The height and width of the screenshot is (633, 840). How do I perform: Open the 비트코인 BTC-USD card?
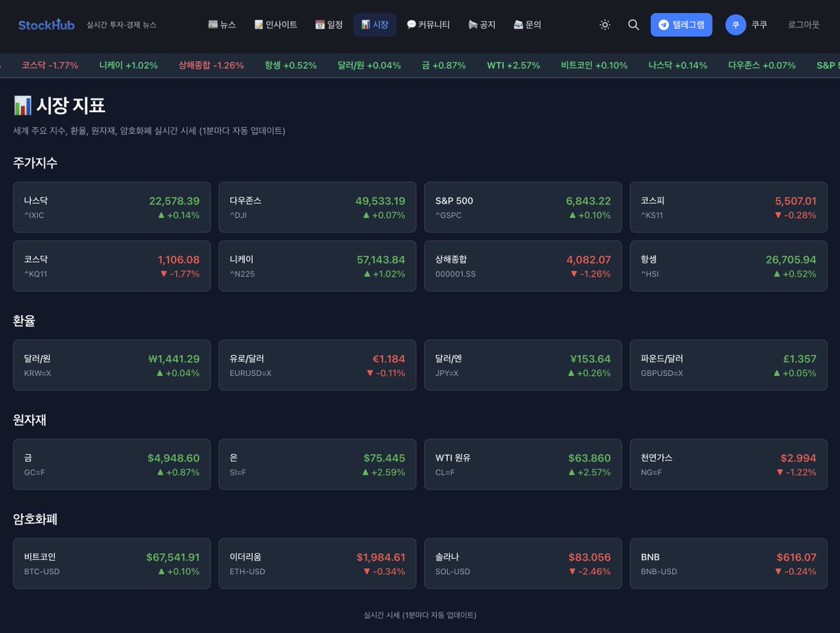click(112, 564)
